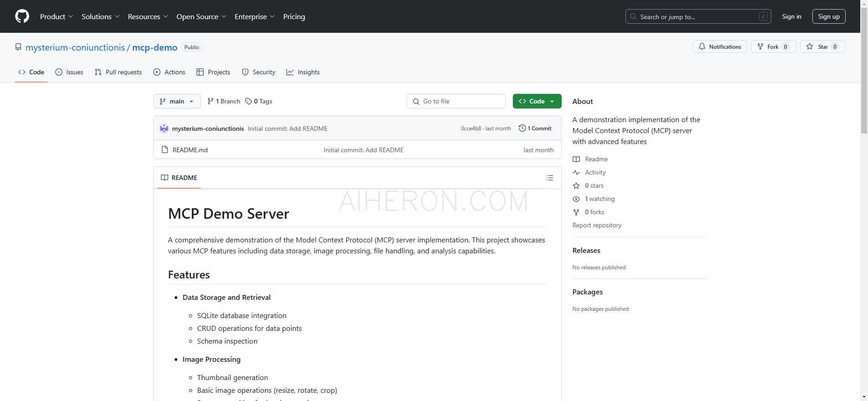
Task: Click the Sign up button
Action: pyautogui.click(x=829, y=16)
